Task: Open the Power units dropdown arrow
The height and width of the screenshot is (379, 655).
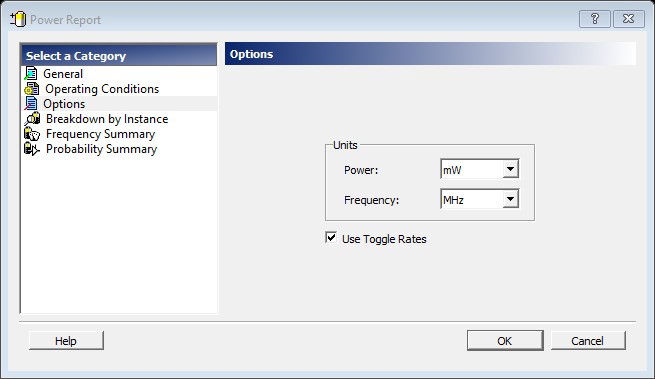Action: [x=510, y=169]
